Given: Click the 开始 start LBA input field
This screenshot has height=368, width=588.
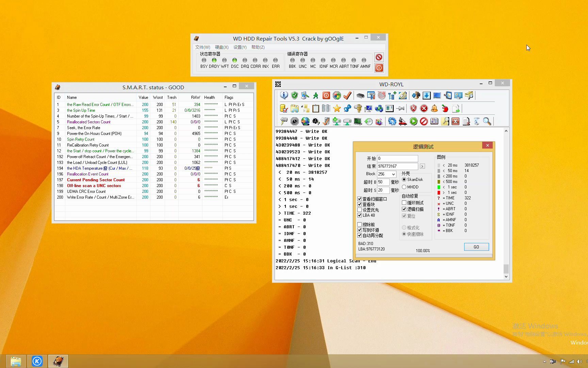Looking at the screenshot, I should [397, 158].
